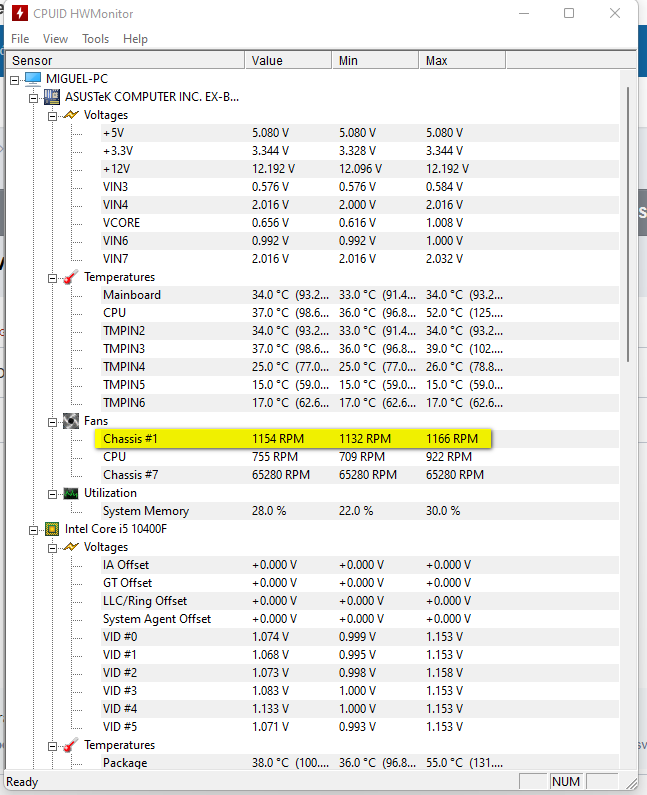Open the File menu
This screenshot has height=795, width=647.
click(x=20, y=39)
